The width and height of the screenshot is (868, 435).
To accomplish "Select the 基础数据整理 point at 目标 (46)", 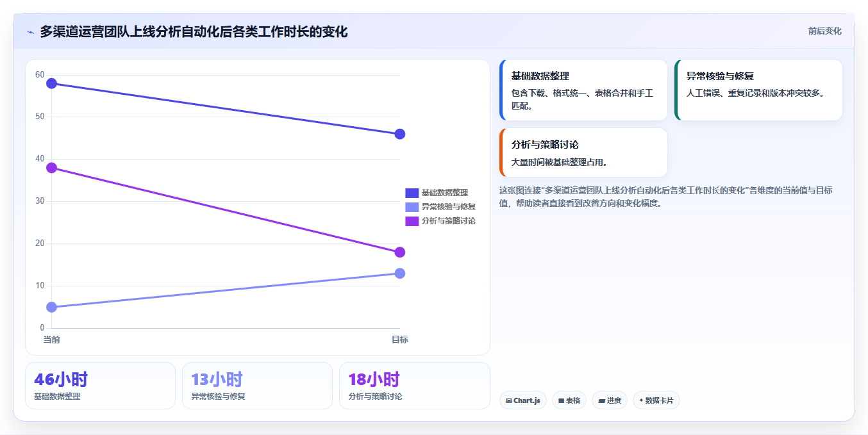I will pyautogui.click(x=400, y=134).
